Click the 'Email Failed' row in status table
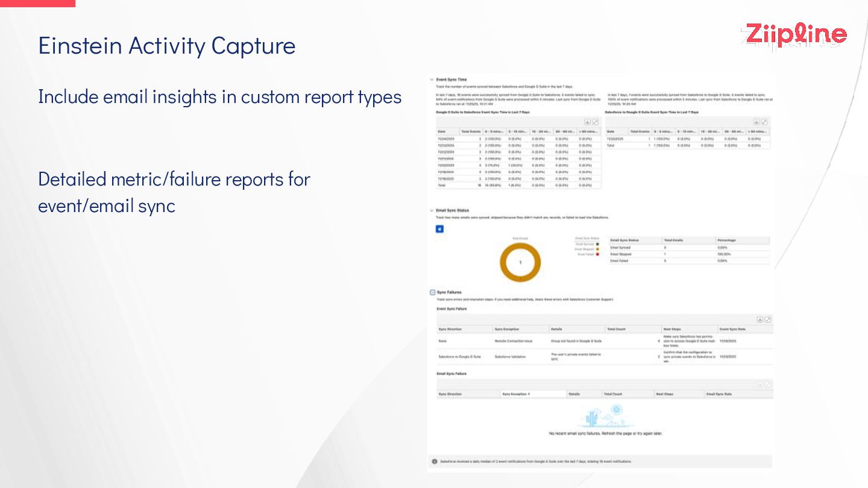 [689, 261]
